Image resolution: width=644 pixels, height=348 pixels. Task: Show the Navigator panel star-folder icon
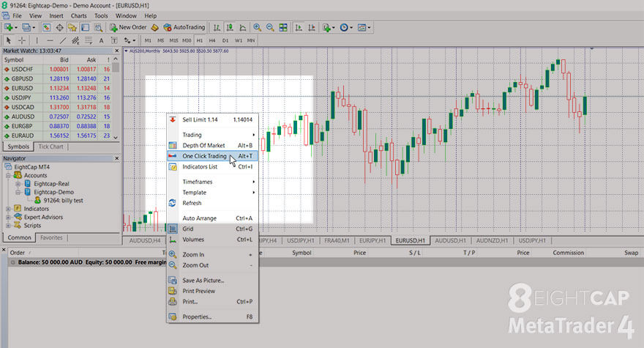pyautogui.click(x=72, y=28)
